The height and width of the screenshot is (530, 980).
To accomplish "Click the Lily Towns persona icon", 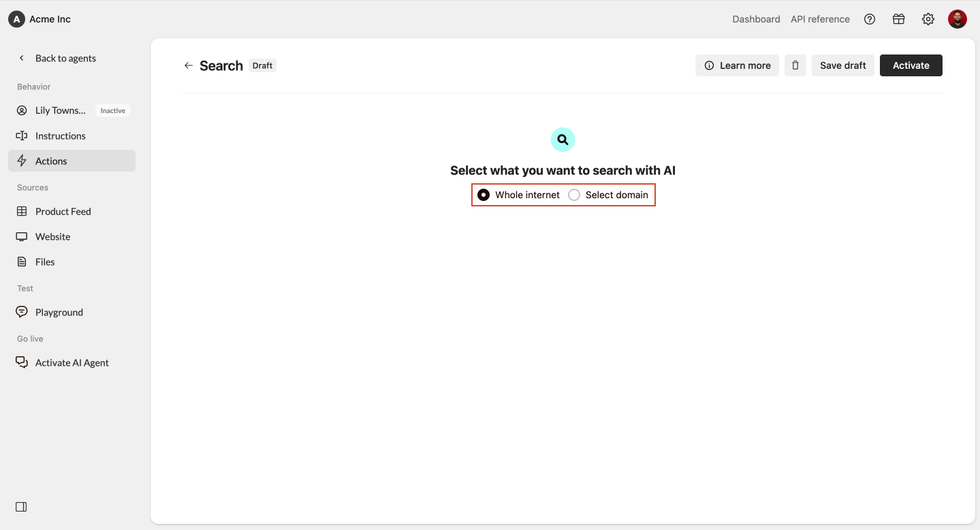I will 22,110.
